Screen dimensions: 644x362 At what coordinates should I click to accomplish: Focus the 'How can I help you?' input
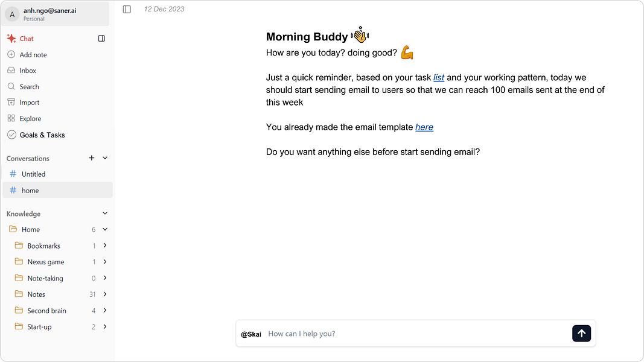(x=416, y=334)
